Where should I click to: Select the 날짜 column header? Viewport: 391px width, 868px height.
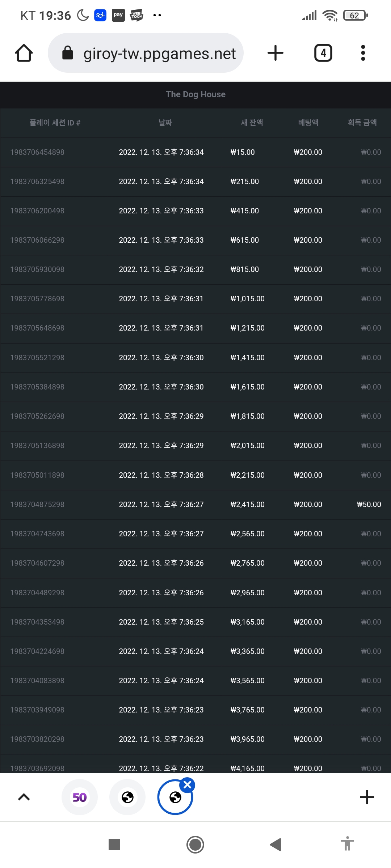[x=165, y=123]
